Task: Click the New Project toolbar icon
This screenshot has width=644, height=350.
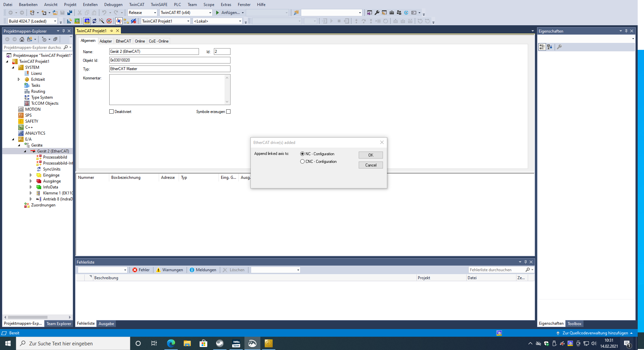Action: (32, 13)
